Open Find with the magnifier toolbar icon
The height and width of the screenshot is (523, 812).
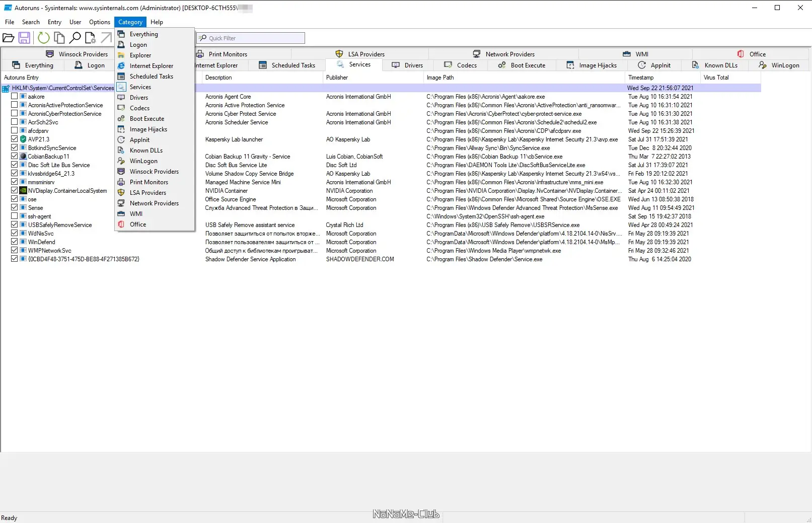point(75,38)
